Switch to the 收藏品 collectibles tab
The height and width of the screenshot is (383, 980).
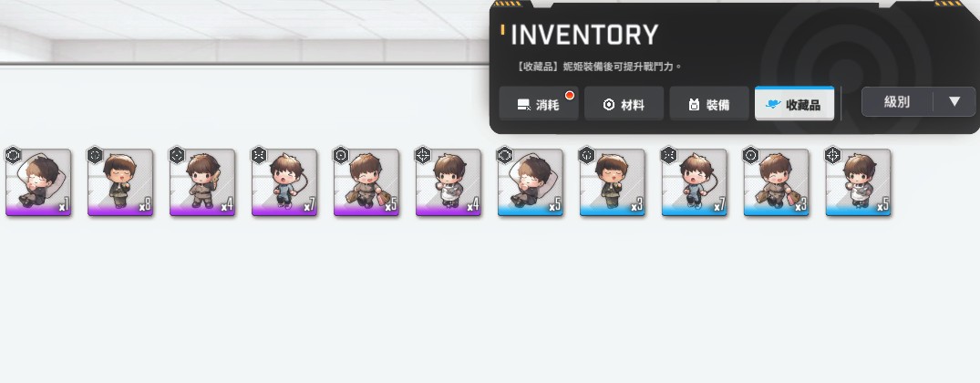pyautogui.click(x=794, y=104)
